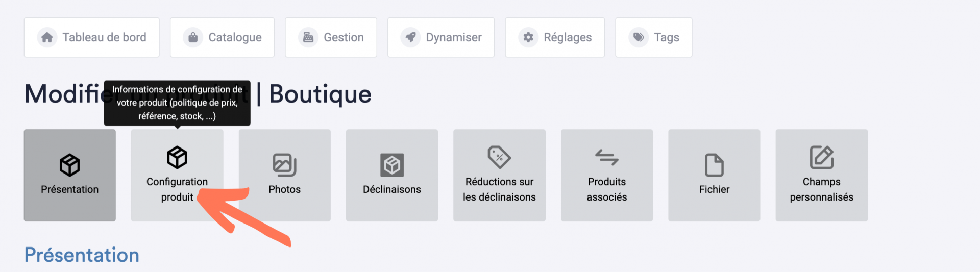Open the Réglages menu button
The width and height of the screenshot is (980, 272).
coord(555,37)
